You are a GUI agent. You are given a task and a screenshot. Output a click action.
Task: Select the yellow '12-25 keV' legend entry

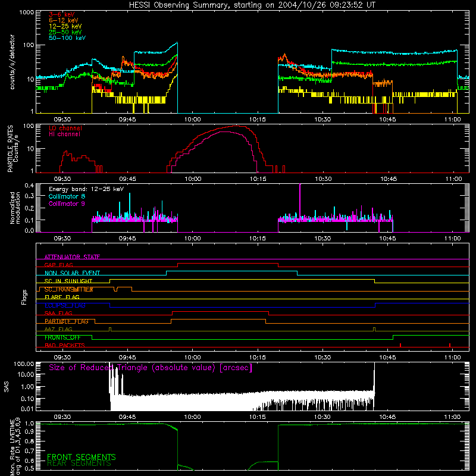pyautogui.click(x=65, y=26)
